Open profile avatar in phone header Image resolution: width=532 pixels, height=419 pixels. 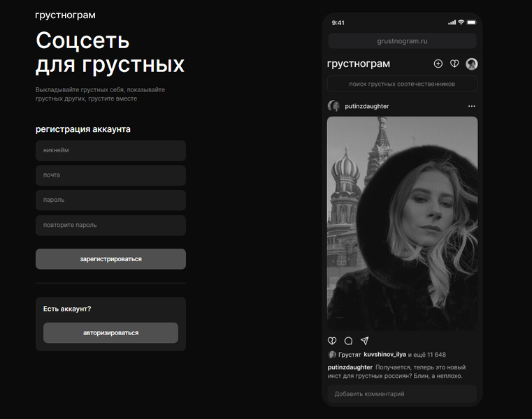point(472,64)
